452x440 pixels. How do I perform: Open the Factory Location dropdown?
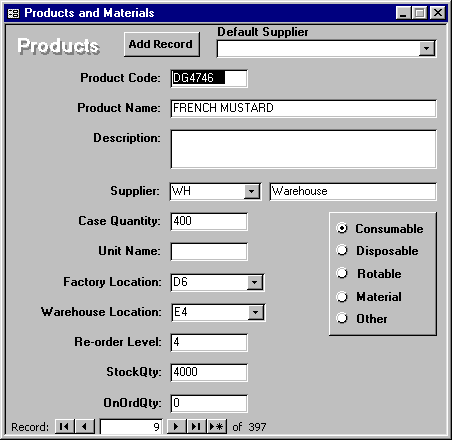pyautogui.click(x=255, y=283)
